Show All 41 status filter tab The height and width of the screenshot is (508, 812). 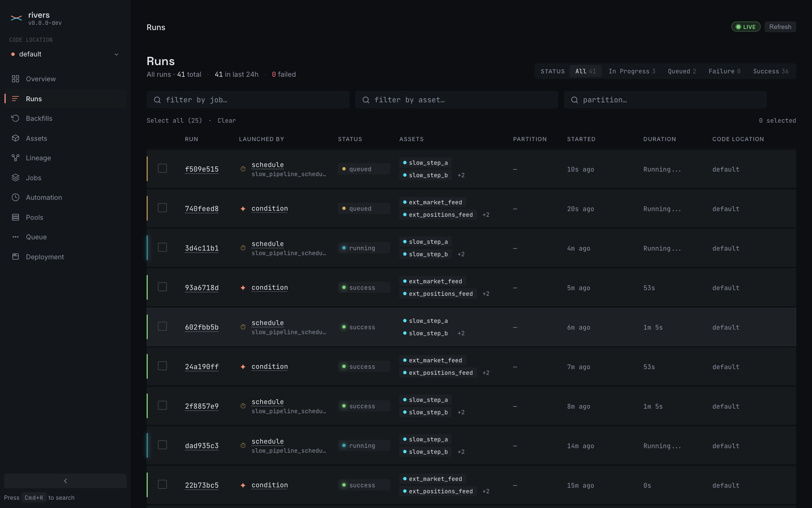[x=586, y=71]
